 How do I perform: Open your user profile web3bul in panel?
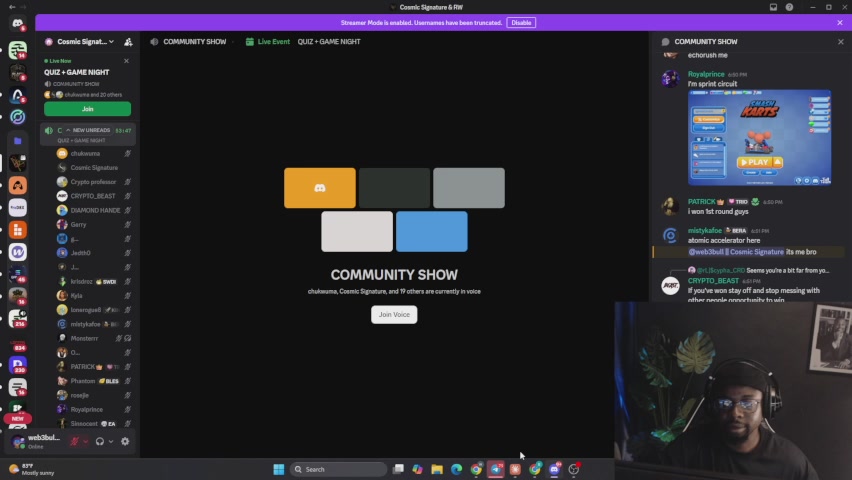tap(36, 441)
